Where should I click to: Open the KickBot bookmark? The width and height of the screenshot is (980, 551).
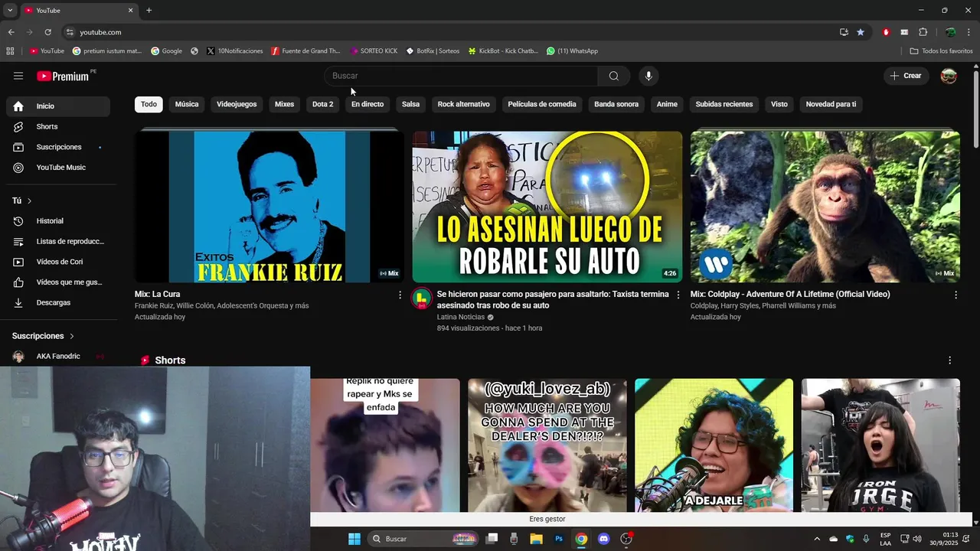[503, 51]
